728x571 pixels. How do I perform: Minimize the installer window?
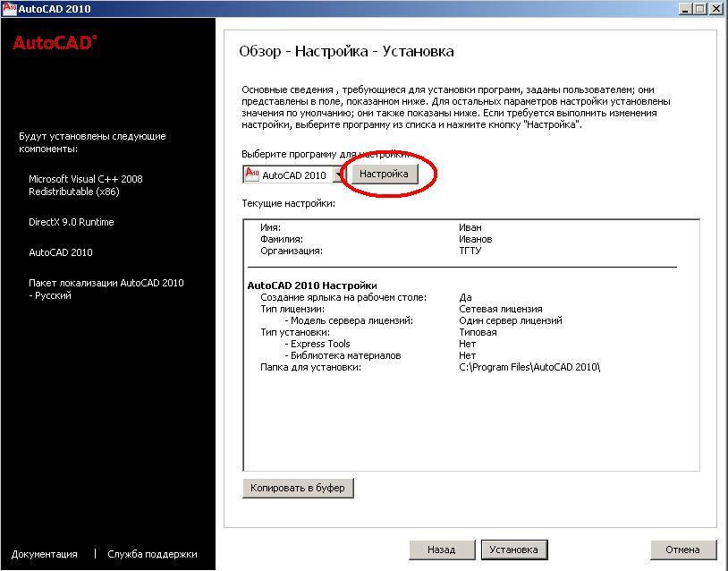pyautogui.click(x=686, y=8)
